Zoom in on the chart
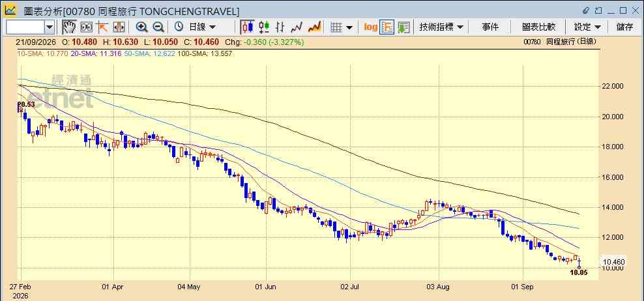Screen dimensions: 644x301 (x=141, y=27)
